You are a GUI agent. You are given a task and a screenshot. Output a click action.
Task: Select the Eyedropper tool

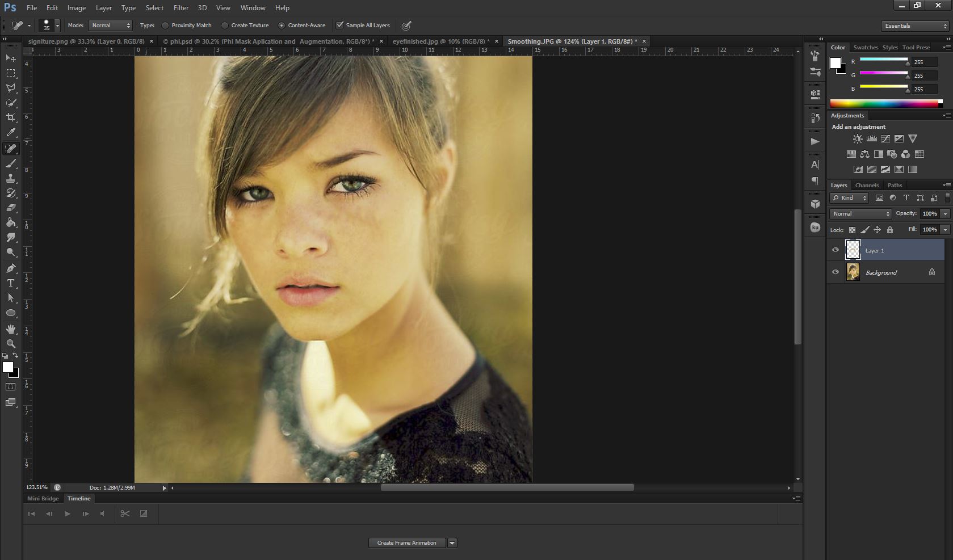point(11,132)
